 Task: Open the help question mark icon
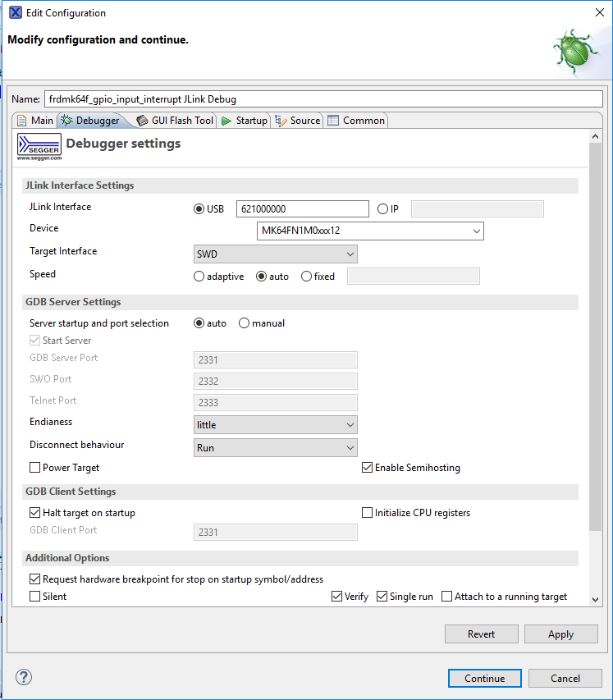[24, 677]
